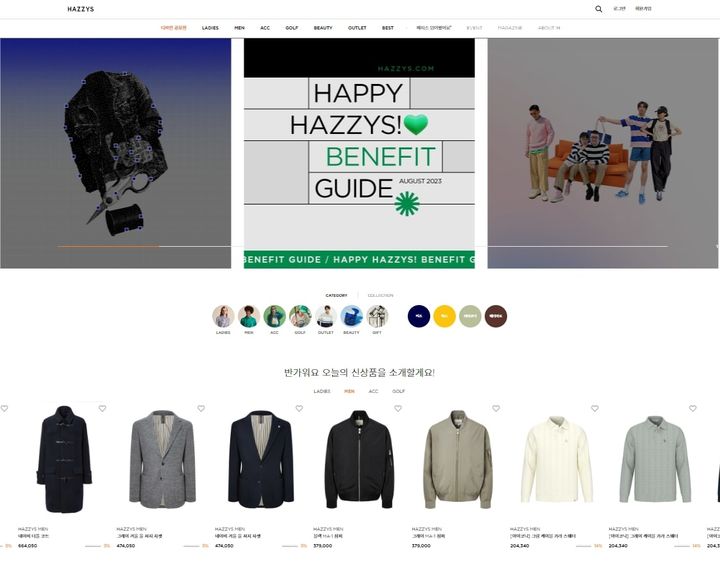This screenshot has width=720, height=564.
Task: Toggle wishlist heart on black bomber jacket
Action: click(397, 409)
